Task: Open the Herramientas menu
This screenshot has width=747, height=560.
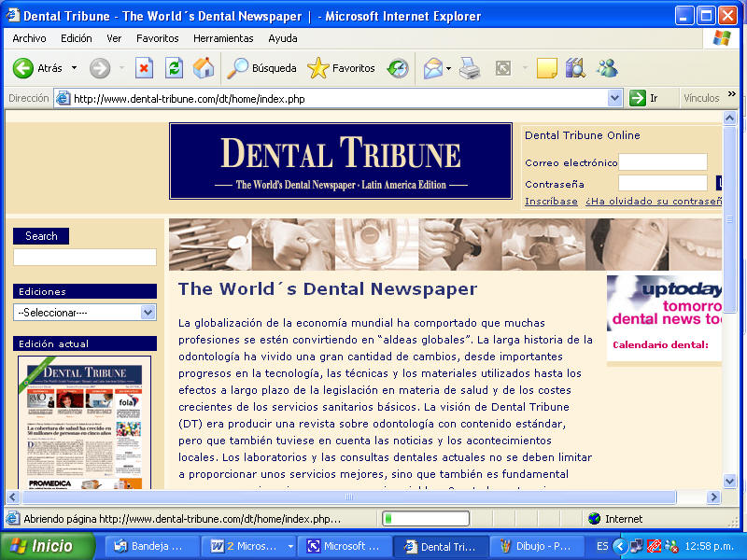Action: (223, 38)
